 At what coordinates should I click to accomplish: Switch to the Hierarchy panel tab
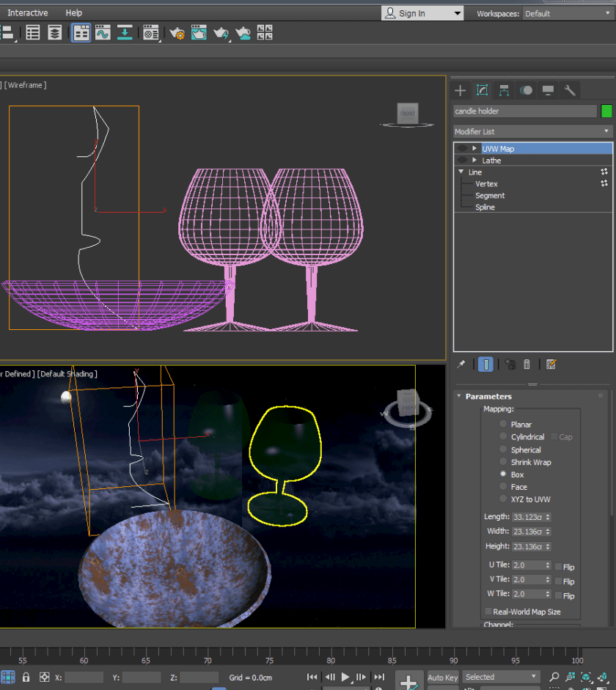point(504,90)
